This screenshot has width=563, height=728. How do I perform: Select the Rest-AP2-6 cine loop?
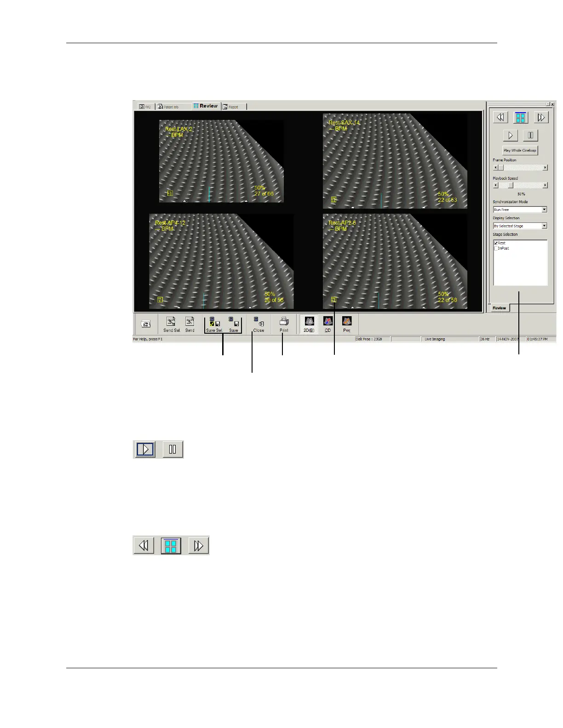[395, 261]
